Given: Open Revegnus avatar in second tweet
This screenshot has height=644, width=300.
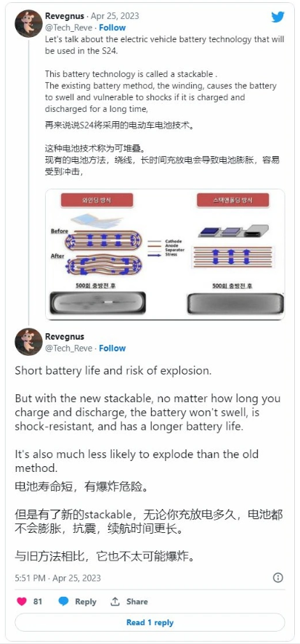Looking at the screenshot, I should [x=29, y=342].
